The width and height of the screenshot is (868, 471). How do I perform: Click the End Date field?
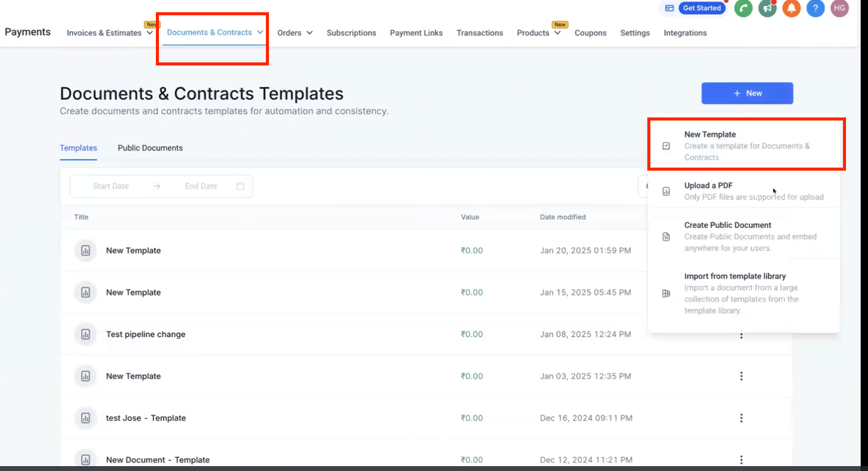[201, 186]
